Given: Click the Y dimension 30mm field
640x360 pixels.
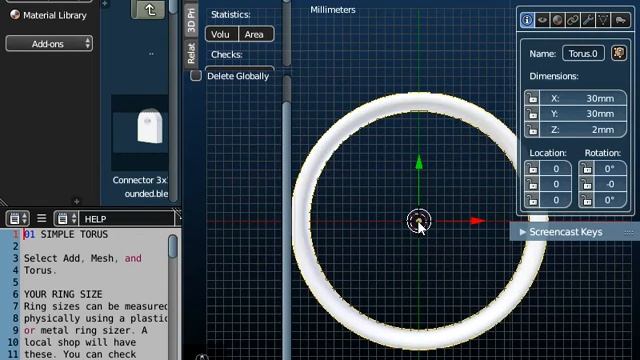Looking at the screenshot, I should pyautogui.click(x=583, y=113).
